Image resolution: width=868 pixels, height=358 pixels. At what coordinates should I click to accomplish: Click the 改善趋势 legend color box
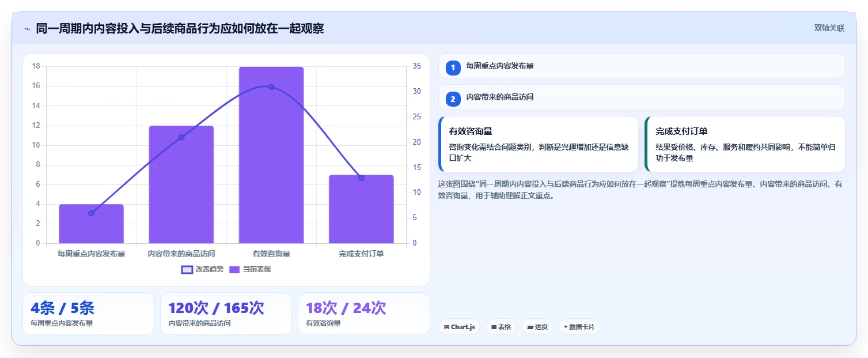[x=187, y=269]
